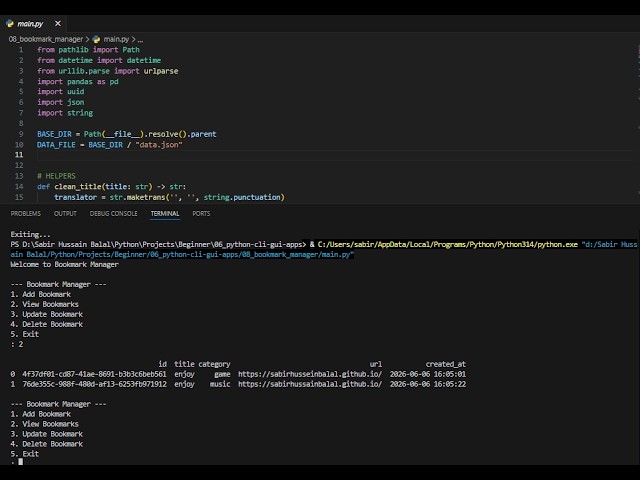Select the TERMINAL panel tab
This screenshot has height=480, width=640.
[165, 213]
